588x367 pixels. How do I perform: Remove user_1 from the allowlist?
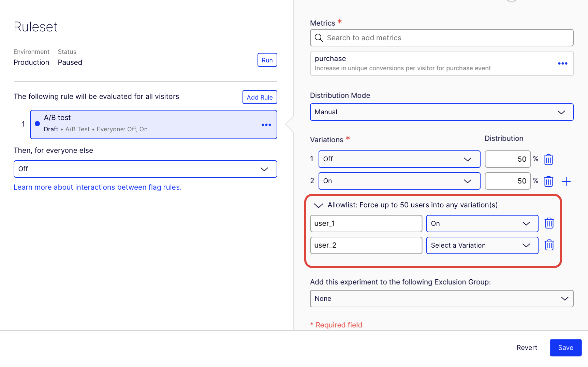tap(549, 223)
